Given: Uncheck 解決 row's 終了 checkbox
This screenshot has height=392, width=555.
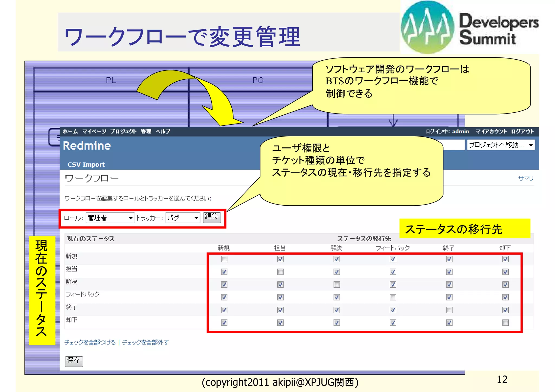Looking at the screenshot, I should [449, 284].
